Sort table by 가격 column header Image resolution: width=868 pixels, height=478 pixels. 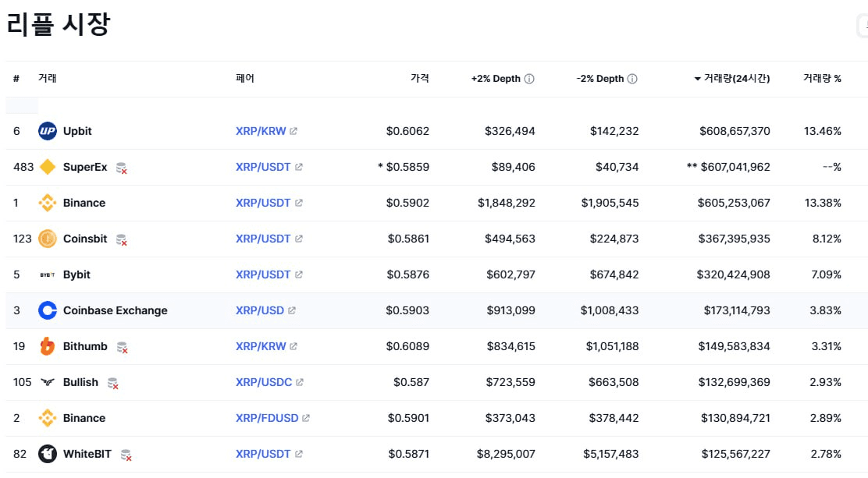419,79
